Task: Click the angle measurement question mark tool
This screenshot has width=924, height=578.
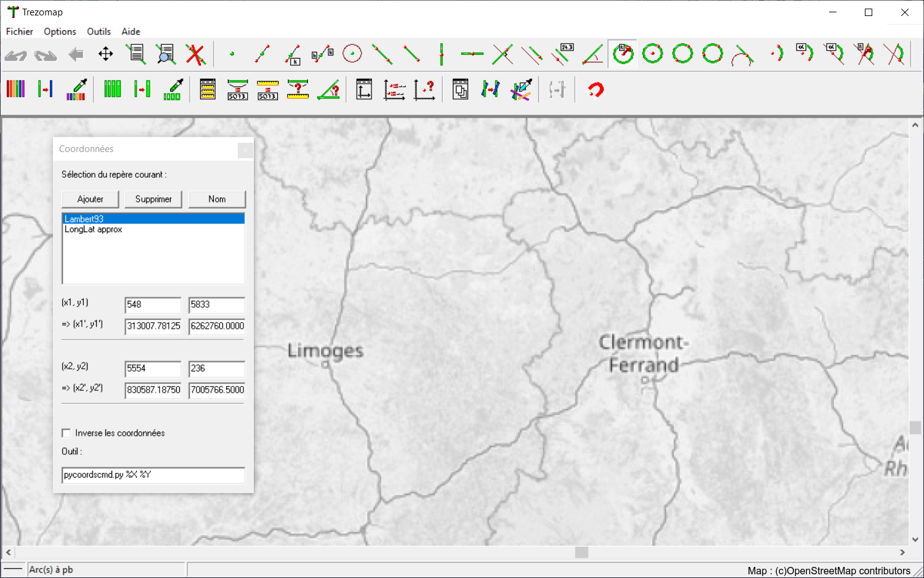Action: point(328,90)
